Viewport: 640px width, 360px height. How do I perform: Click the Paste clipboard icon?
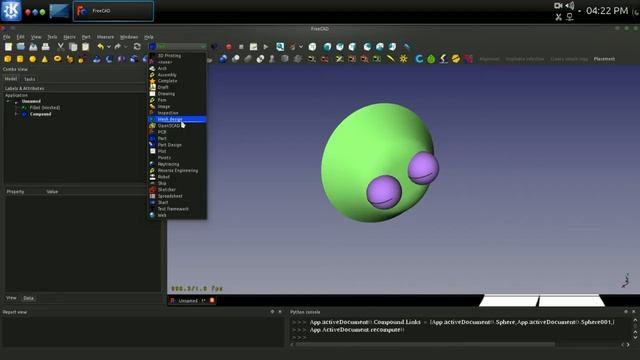(x=85, y=47)
